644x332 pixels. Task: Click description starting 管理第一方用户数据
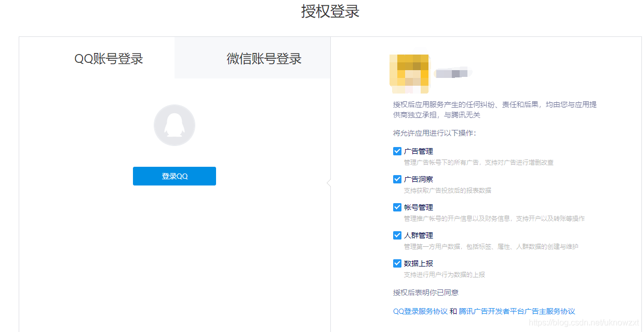coord(491,247)
